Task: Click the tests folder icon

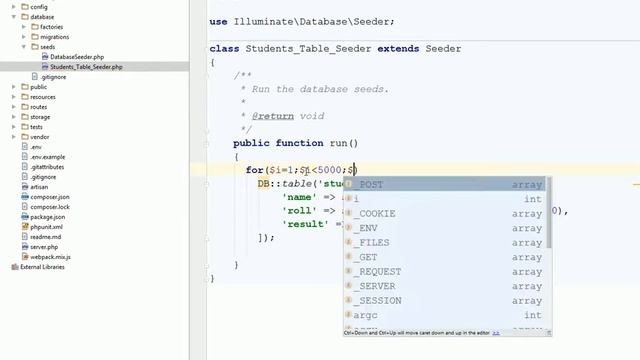Action: 25,127
